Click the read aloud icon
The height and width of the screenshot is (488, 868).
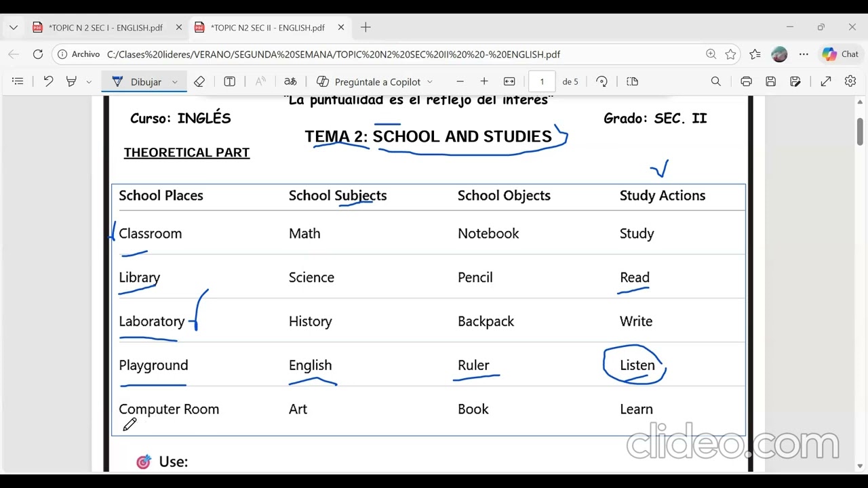pyautogui.click(x=260, y=81)
